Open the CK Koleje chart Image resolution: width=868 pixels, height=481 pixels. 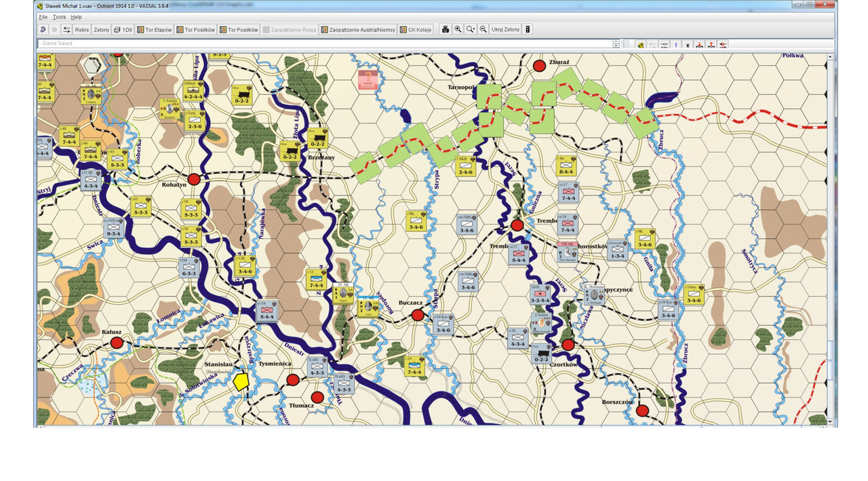(416, 30)
